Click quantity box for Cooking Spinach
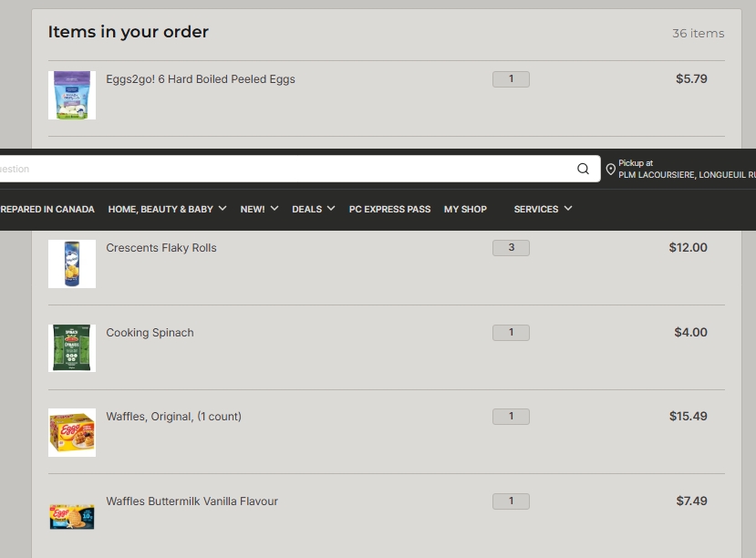 click(511, 333)
